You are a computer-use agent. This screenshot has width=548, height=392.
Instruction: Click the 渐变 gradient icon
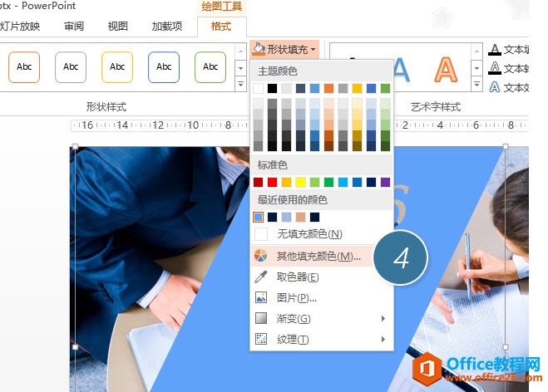coord(261,318)
